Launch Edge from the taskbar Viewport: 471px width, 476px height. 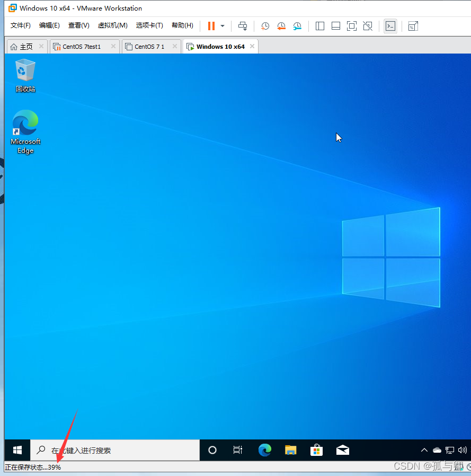[x=264, y=450]
